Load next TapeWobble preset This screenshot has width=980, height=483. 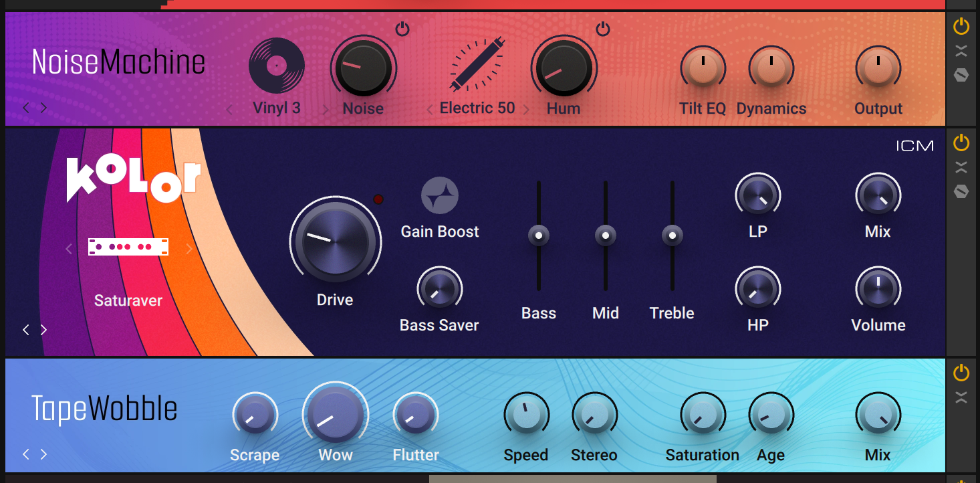[43, 454]
